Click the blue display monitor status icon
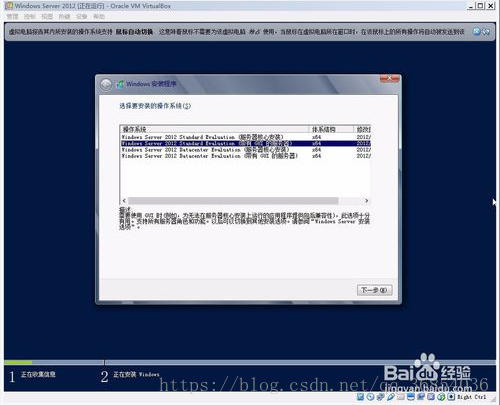 coord(411,397)
